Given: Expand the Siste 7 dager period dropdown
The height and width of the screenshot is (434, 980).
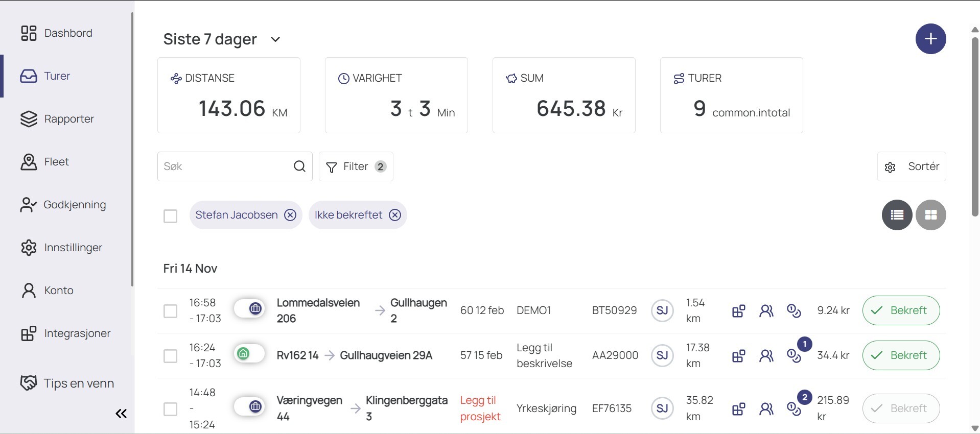Looking at the screenshot, I should (275, 39).
